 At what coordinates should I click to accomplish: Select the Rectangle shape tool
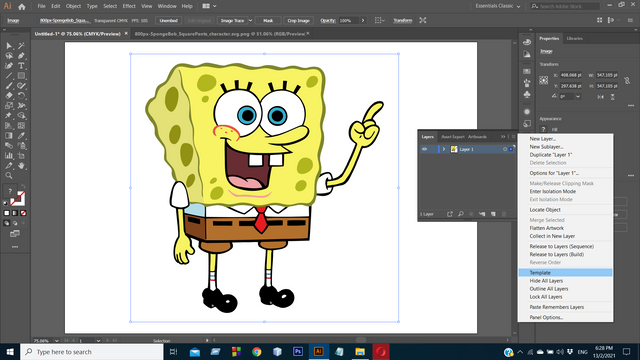[21, 76]
